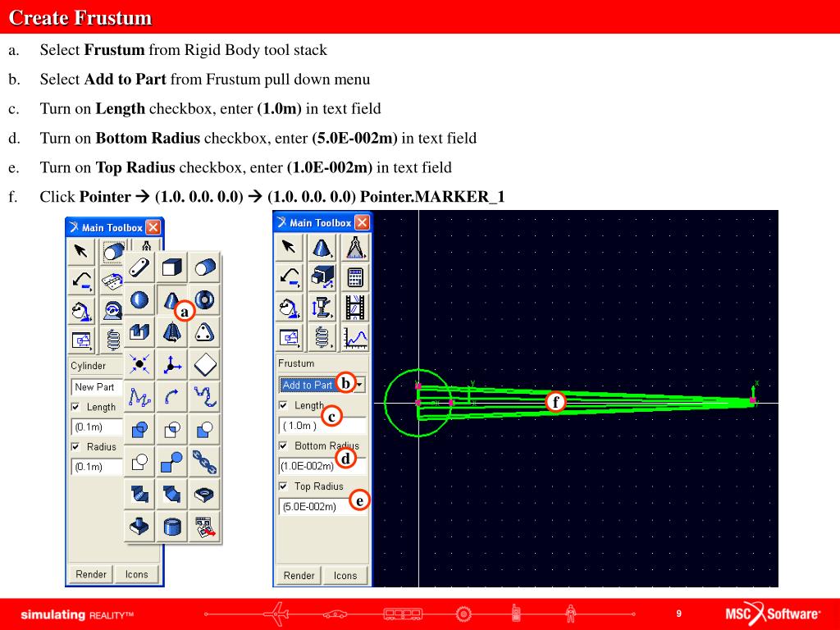
Task: Open the simulation calculator icon in the Frustum toolbox
Action: click(x=354, y=277)
